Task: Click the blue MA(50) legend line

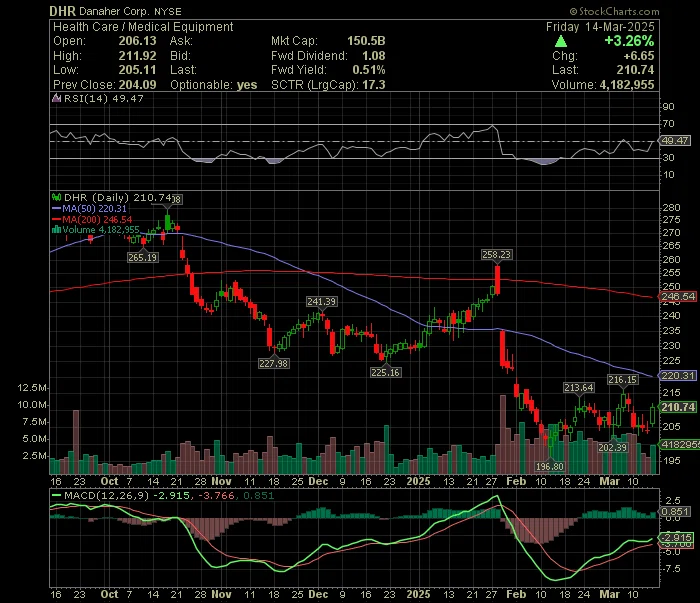Action: click(56, 208)
